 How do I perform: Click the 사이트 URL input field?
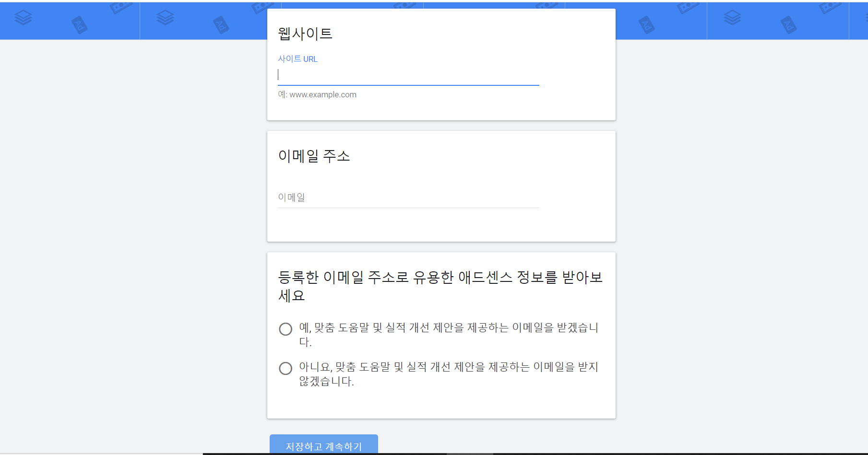coord(408,75)
